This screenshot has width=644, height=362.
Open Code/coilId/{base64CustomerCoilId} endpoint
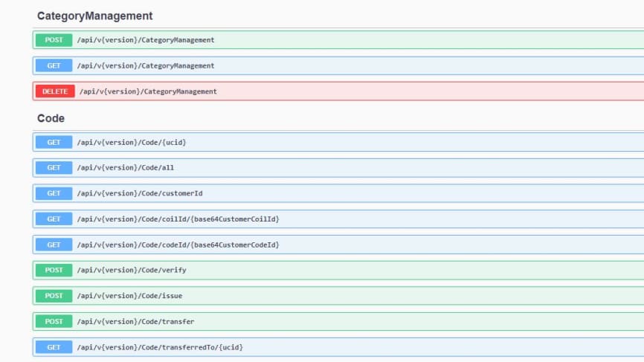pos(178,219)
